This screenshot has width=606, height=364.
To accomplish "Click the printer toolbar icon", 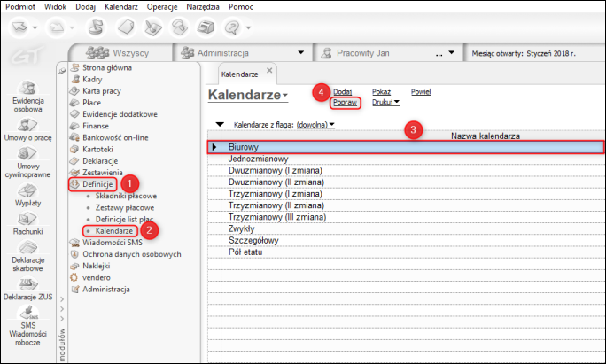I will pyautogui.click(x=206, y=27).
